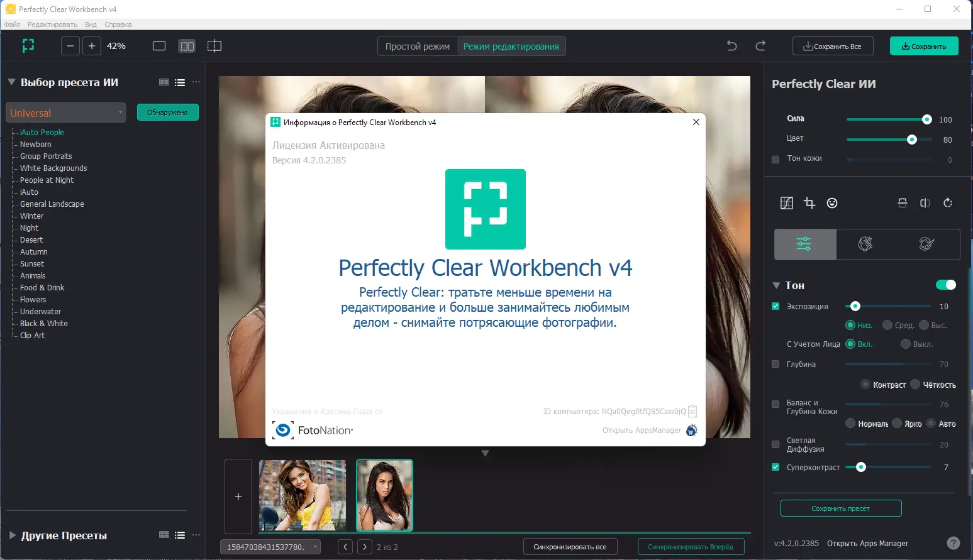This screenshot has height=560, width=973.
Task: Select the first girl photo thumbnail
Action: click(x=303, y=495)
